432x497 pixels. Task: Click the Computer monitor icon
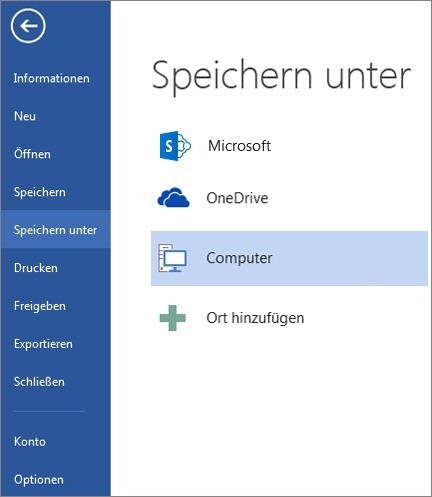point(172,258)
